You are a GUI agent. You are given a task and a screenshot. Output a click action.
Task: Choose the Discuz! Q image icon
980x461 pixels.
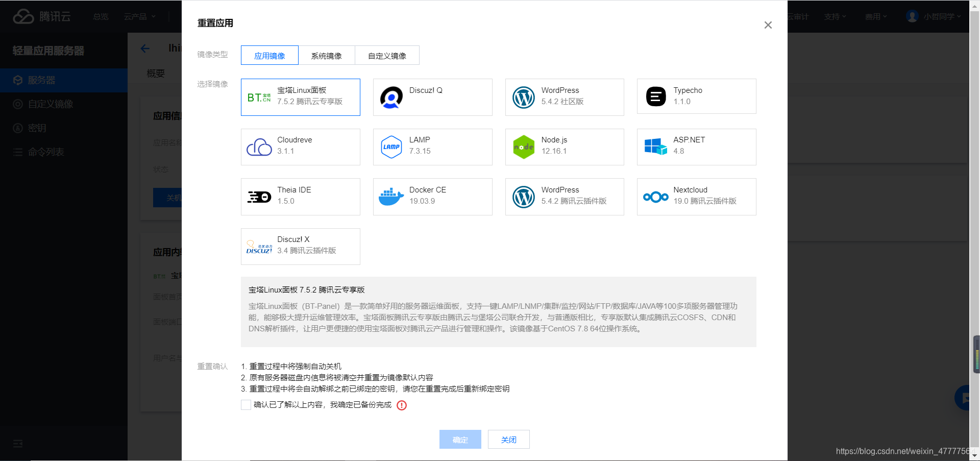[391, 97]
